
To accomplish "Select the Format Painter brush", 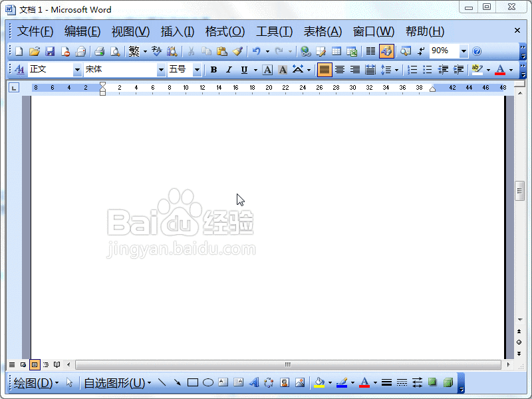I will click(237, 51).
